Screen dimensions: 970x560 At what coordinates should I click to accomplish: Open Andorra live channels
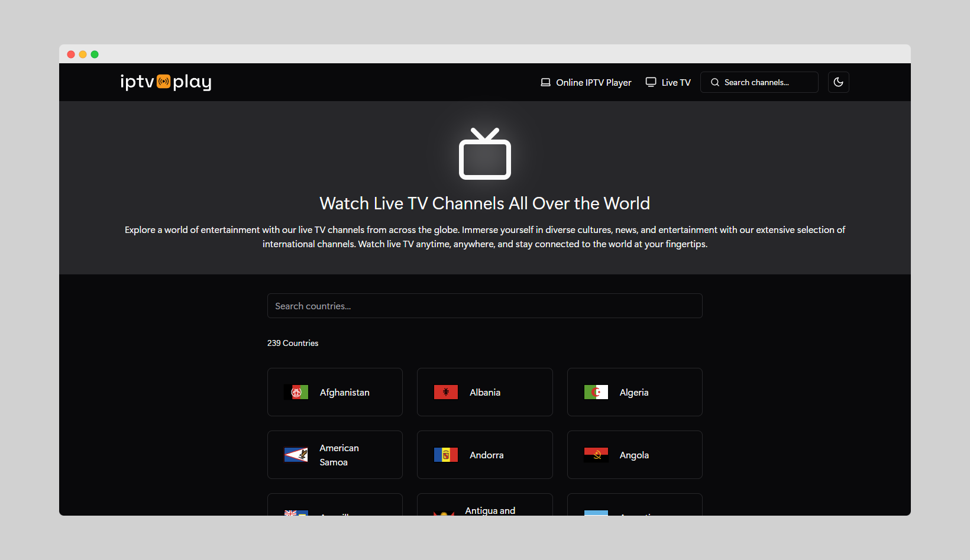point(484,455)
